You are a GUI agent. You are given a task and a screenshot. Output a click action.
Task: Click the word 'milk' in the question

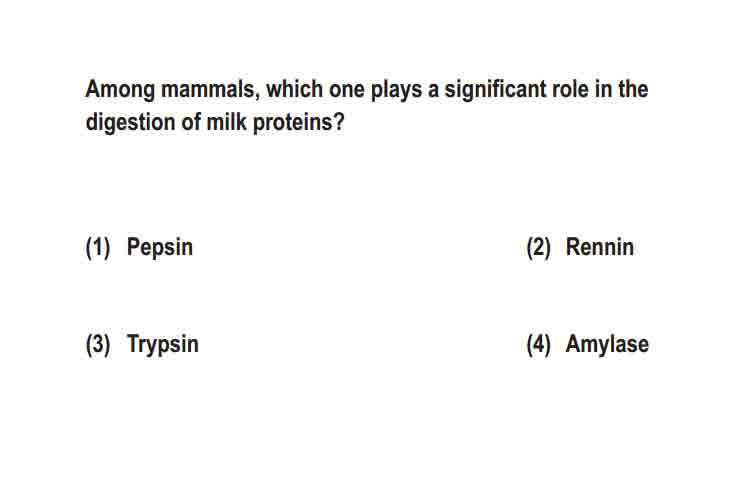pyautogui.click(x=226, y=122)
